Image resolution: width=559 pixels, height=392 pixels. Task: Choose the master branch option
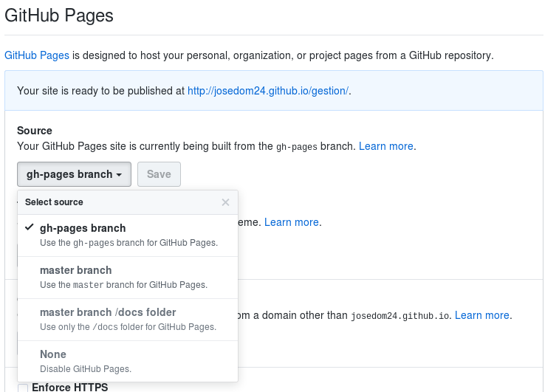pyautogui.click(x=76, y=270)
